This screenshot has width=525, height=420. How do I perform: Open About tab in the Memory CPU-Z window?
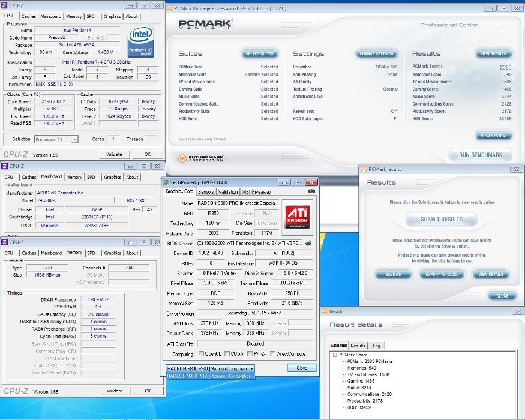click(132, 253)
